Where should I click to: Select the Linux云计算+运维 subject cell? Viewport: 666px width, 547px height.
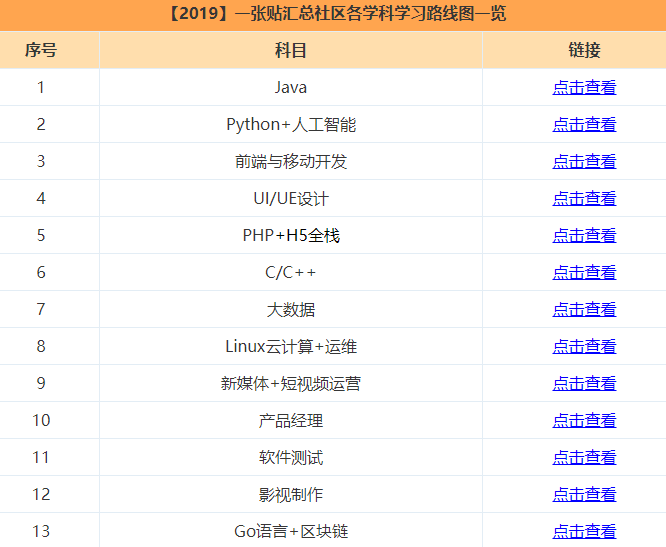(x=291, y=346)
